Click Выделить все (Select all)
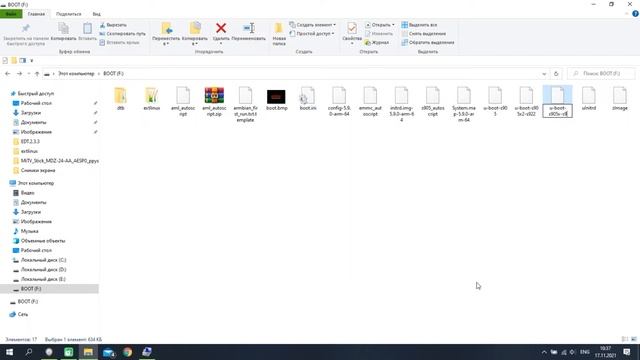 (419, 25)
